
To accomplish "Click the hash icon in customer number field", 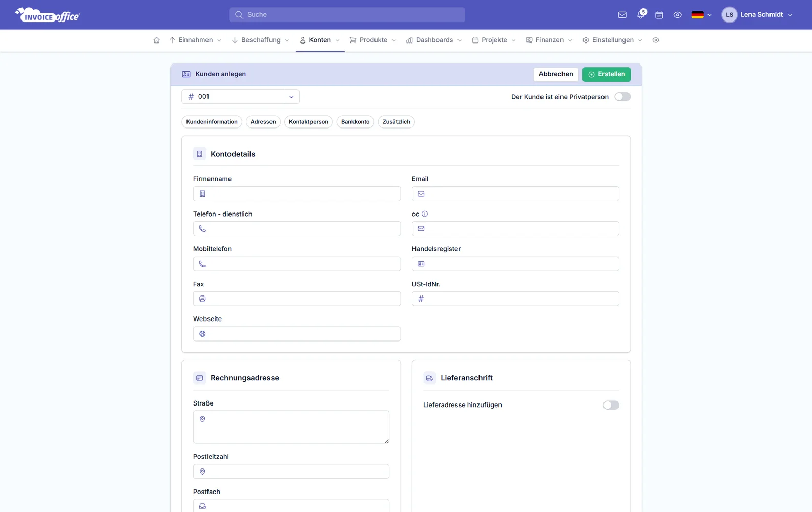I will click(x=191, y=97).
